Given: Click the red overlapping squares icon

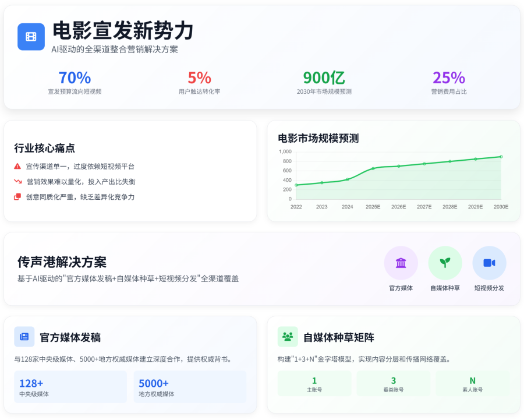Looking at the screenshot, I should (x=17, y=197).
